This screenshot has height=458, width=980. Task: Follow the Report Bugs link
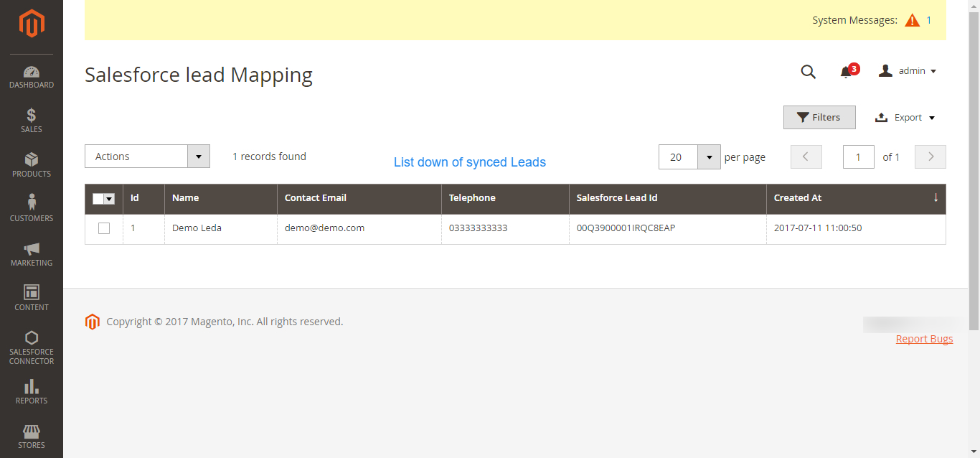point(924,338)
